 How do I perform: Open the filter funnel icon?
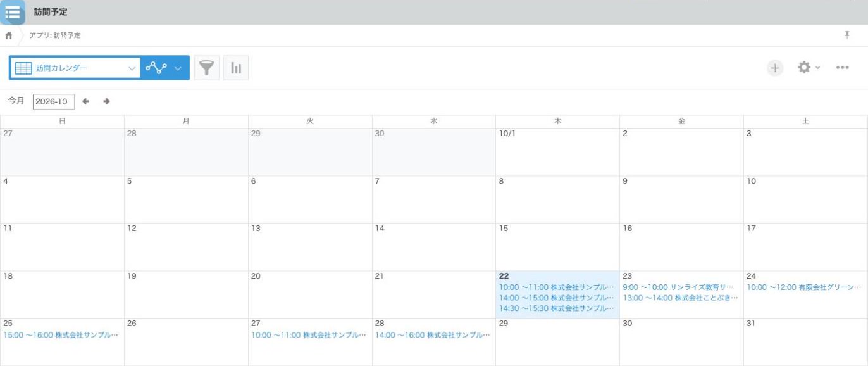207,68
